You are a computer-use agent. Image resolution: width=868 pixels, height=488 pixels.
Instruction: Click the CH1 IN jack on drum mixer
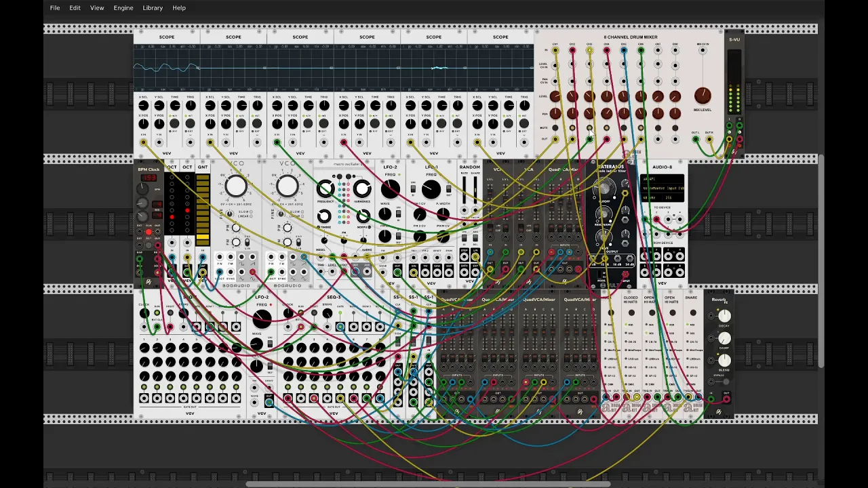(555, 50)
